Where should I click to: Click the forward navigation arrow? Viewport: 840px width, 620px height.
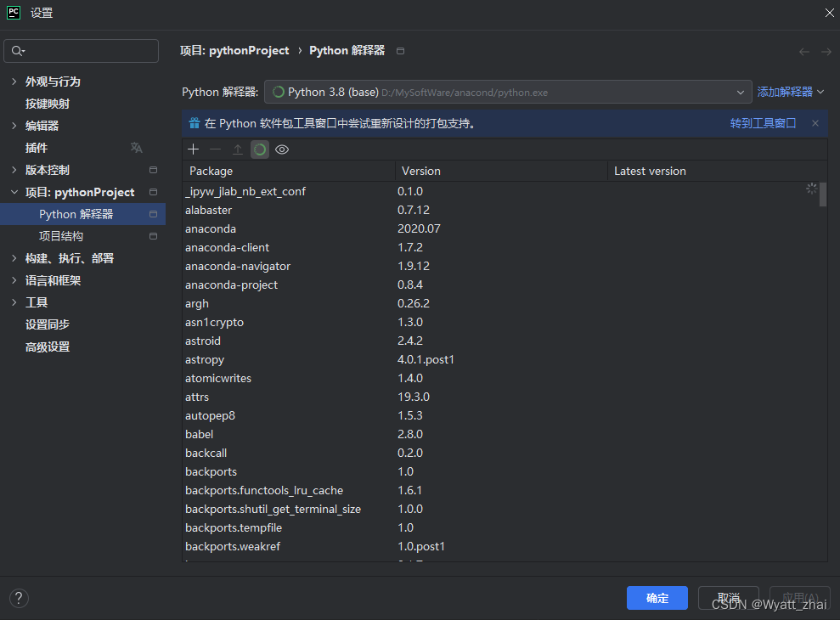826,52
